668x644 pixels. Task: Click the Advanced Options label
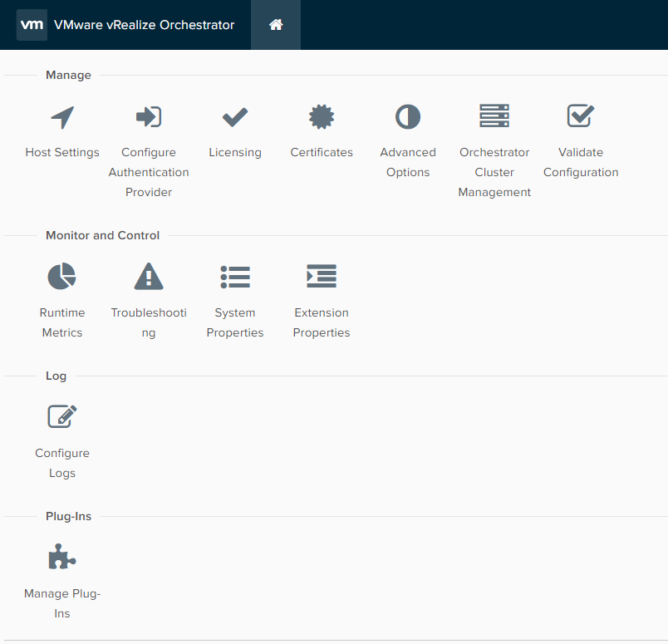tap(408, 162)
